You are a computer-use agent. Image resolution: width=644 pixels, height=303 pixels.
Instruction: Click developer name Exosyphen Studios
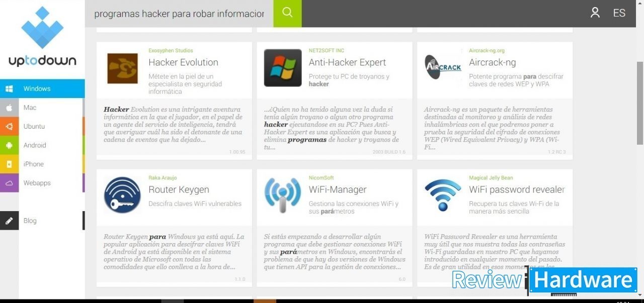171,50
